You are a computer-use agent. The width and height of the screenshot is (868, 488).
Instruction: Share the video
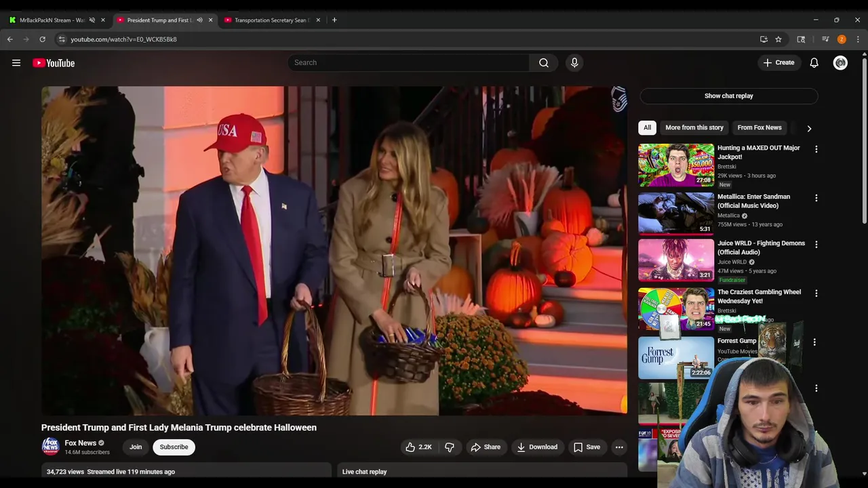tap(486, 447)
